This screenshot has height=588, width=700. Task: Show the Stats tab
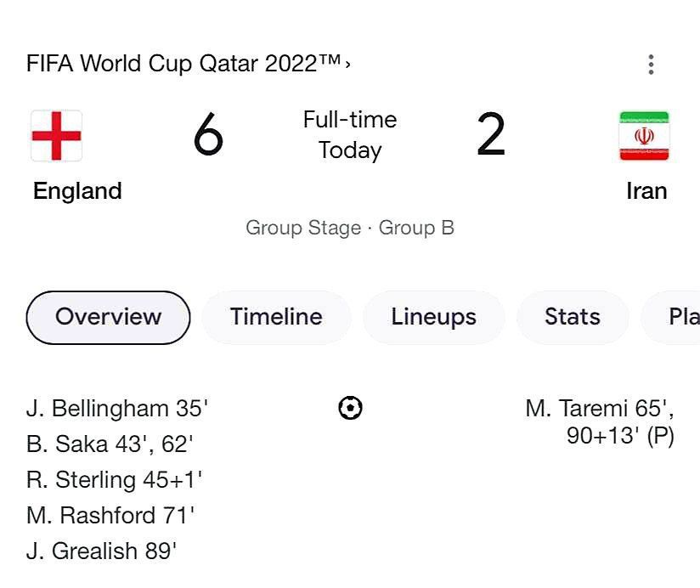(573, 318)
